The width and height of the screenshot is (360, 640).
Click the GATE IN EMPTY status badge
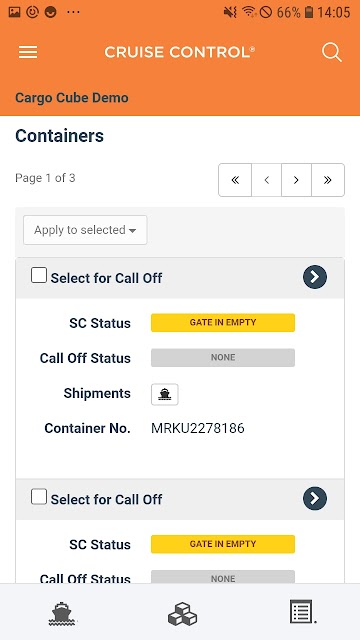[223, 322]
